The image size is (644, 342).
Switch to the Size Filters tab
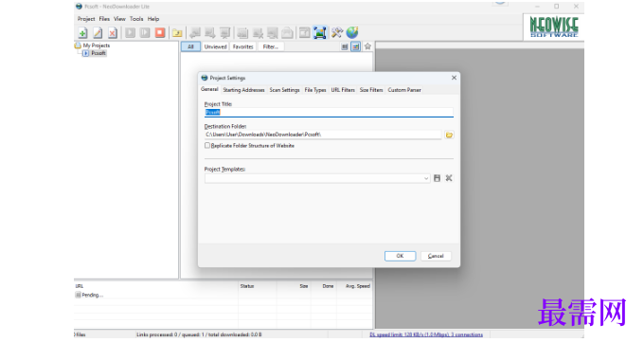(371, 90)
